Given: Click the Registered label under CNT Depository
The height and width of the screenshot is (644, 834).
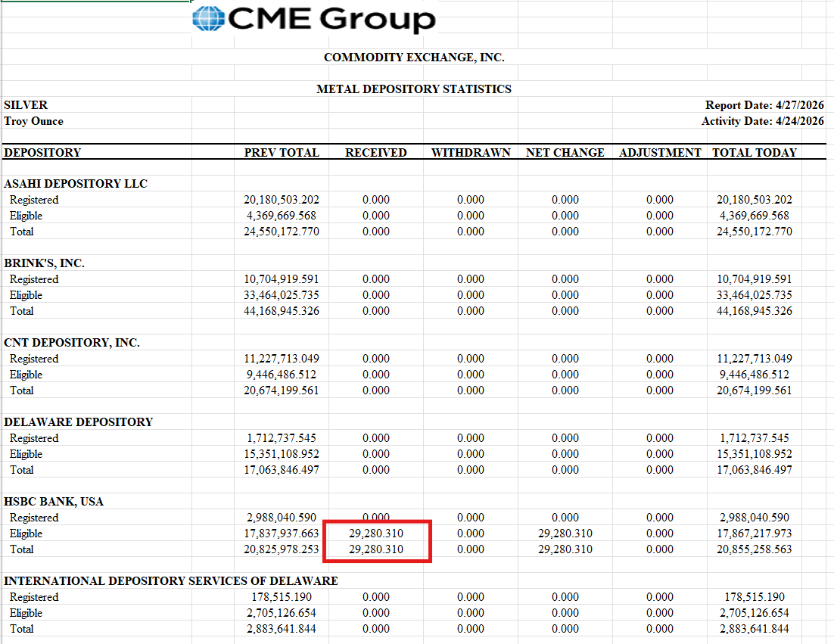Looking at the screenshot, I should (x=34, y=359).
